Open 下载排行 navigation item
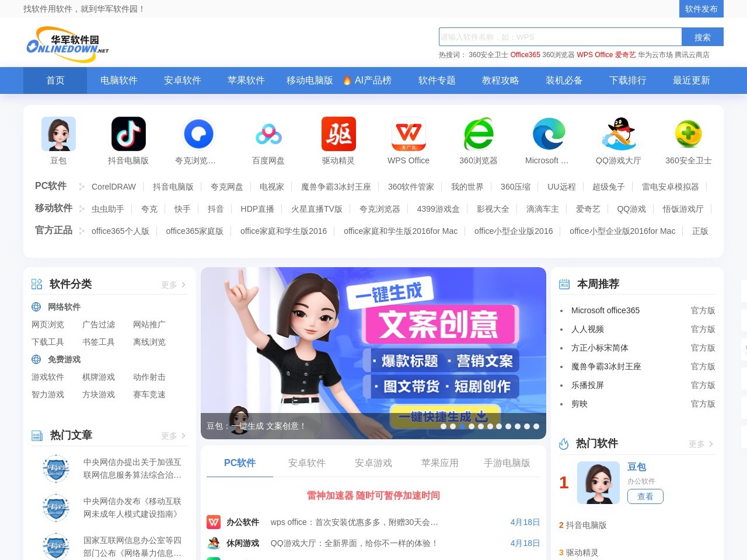The height and width of the screenshot is (560, 747). coord(628,80)
